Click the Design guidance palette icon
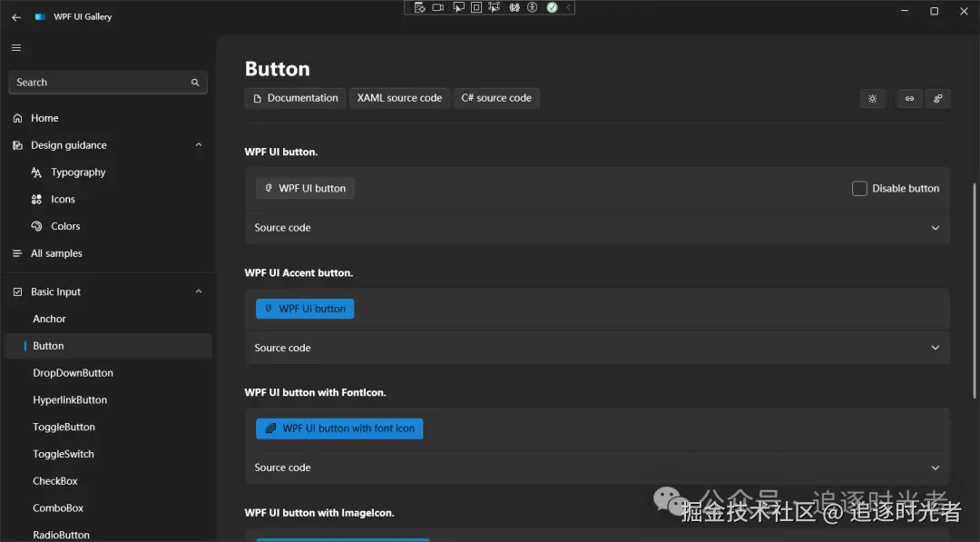980x542 pixels. pyautogui.click(x=17, y=145)
